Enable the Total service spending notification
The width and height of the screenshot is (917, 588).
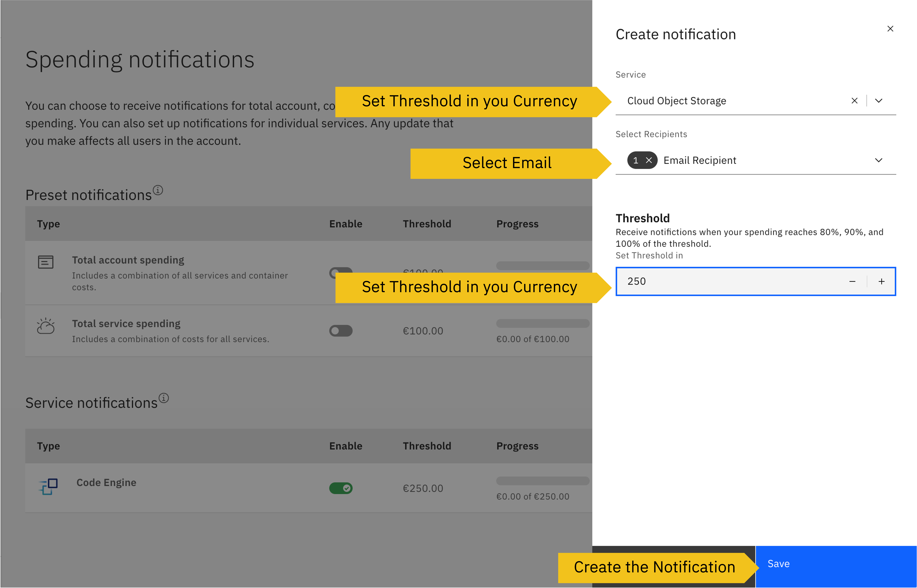[341, 331]
